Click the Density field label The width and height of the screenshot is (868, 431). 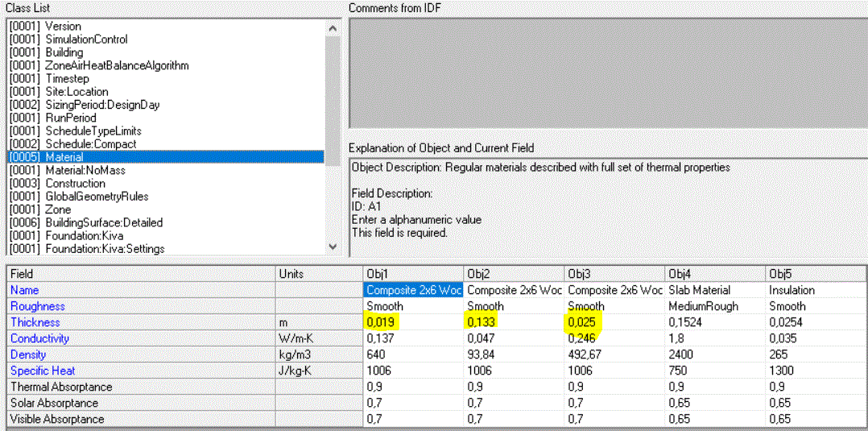[141, 354]
